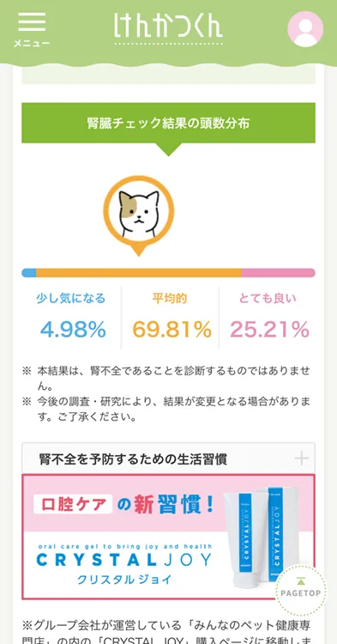Open 腎不全を予防するための生活習慣 accordion title
The image size is (337, 644).
click(133, 459)
